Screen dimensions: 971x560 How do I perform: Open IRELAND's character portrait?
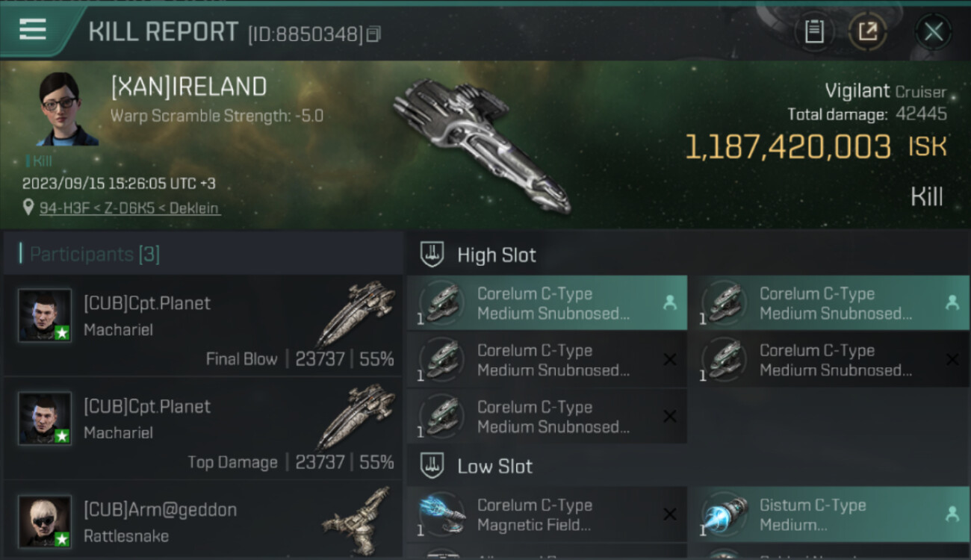[66, 108]
